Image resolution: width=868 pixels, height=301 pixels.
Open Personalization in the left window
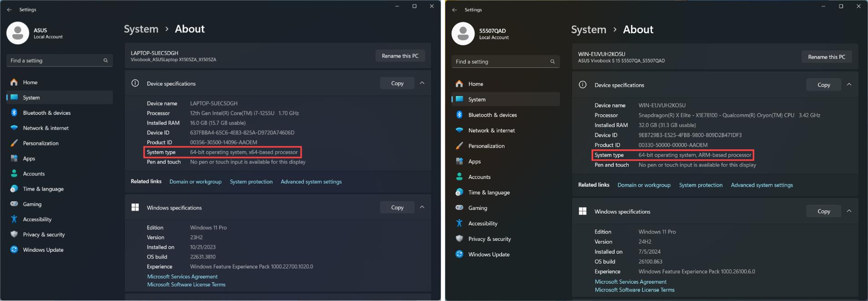point(60,143)
